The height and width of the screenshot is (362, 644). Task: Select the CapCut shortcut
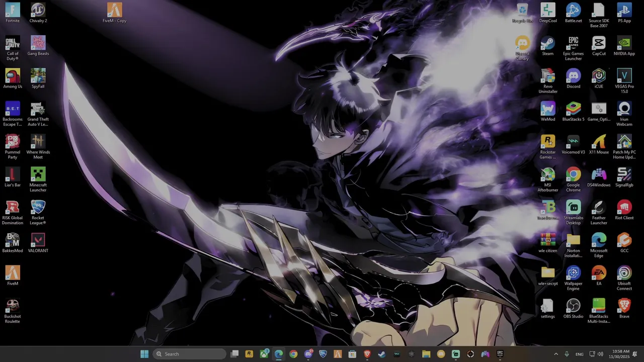(599, 46)
